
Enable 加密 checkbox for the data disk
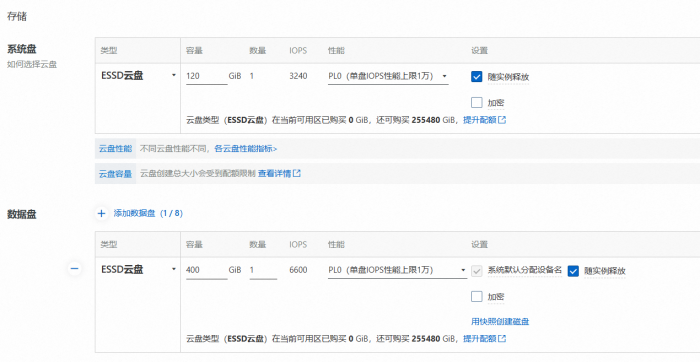477,296
